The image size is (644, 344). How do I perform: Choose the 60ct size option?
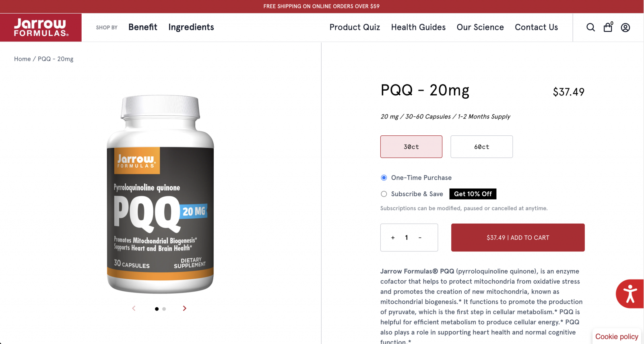point(481,147)
